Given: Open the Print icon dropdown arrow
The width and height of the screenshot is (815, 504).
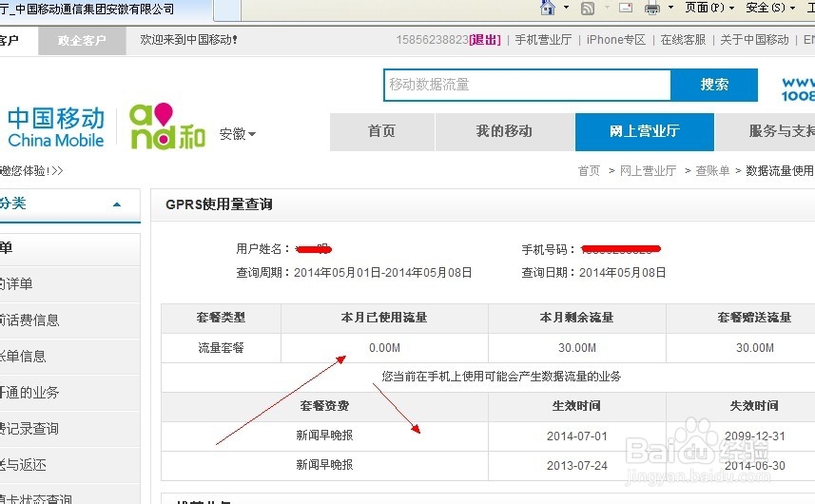Looking at the screenshot, I should [x=670, y=8].
